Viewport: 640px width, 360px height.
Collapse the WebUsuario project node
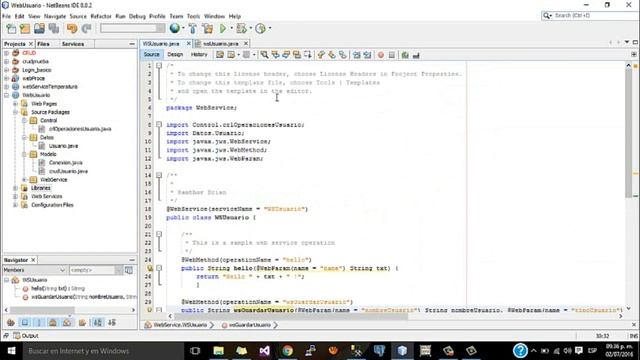[7, 95]
